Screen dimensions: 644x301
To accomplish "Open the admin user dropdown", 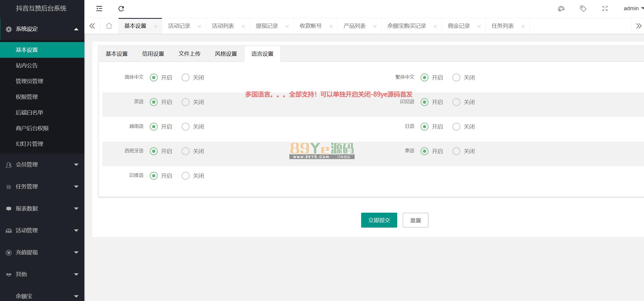I will point(633,9).
